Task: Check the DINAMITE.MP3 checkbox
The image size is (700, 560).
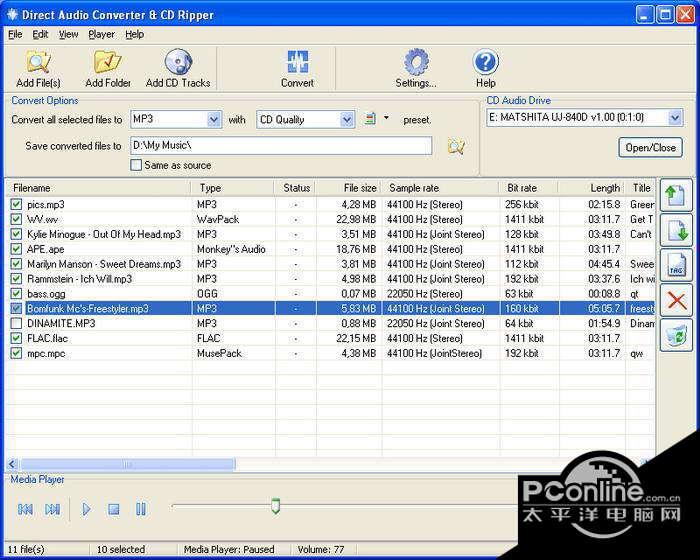Action: [16, 323]
